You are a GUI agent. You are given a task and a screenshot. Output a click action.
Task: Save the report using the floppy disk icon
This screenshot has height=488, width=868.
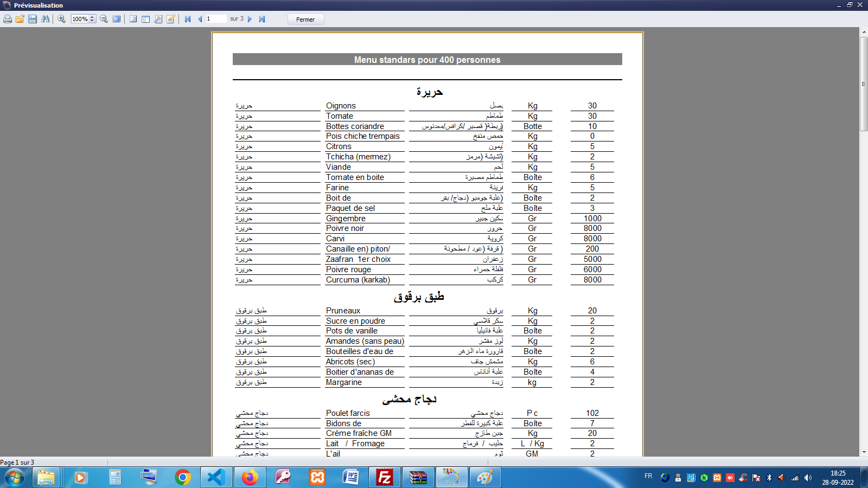pos(33,19)
